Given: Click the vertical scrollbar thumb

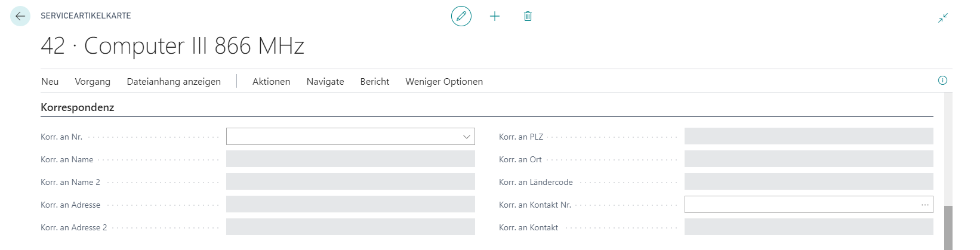Looking at the screenshot, I should click(x=948, y=228).
